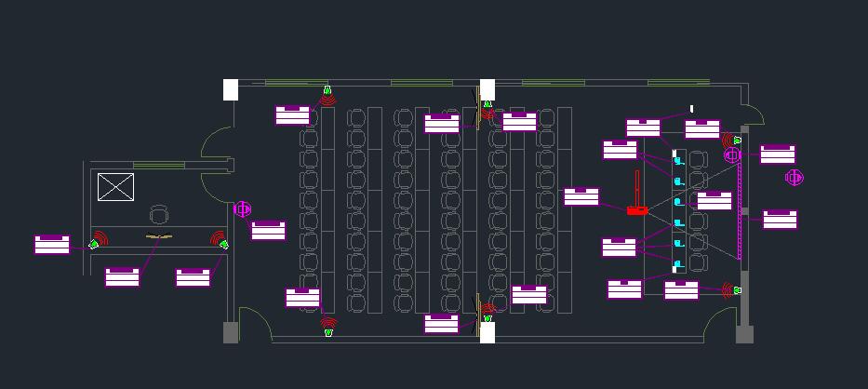Click the speaker at the stage's bottom-right corner
This screenshot has height=389, width=868.
[x=732, y=290]
